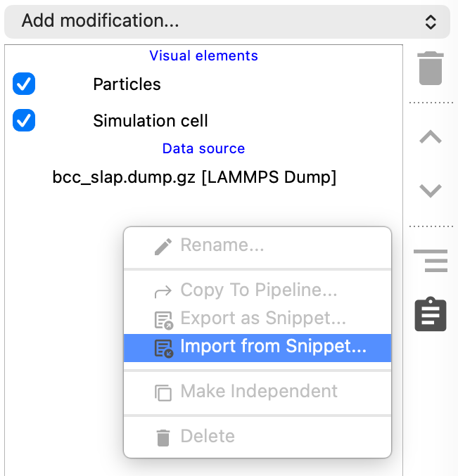Select the bcc_slap.dump.gz data source

point(194,178)
